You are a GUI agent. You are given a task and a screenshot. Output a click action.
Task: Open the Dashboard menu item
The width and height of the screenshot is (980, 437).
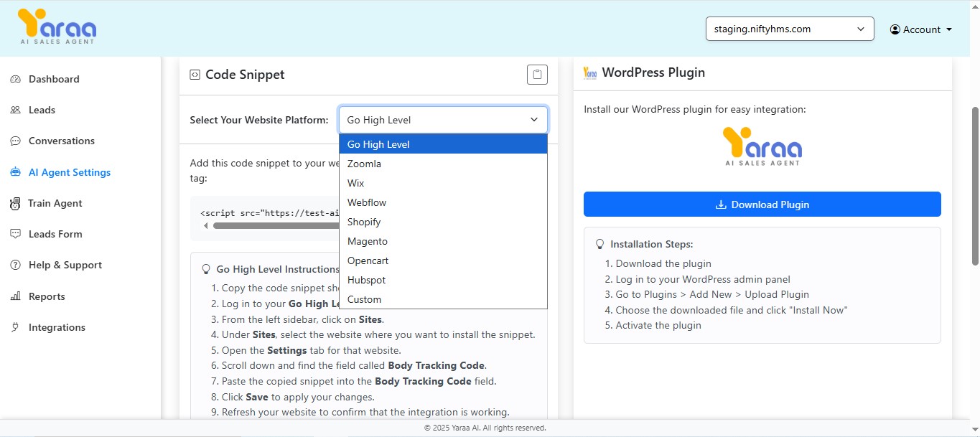click(x=54, y=79)
